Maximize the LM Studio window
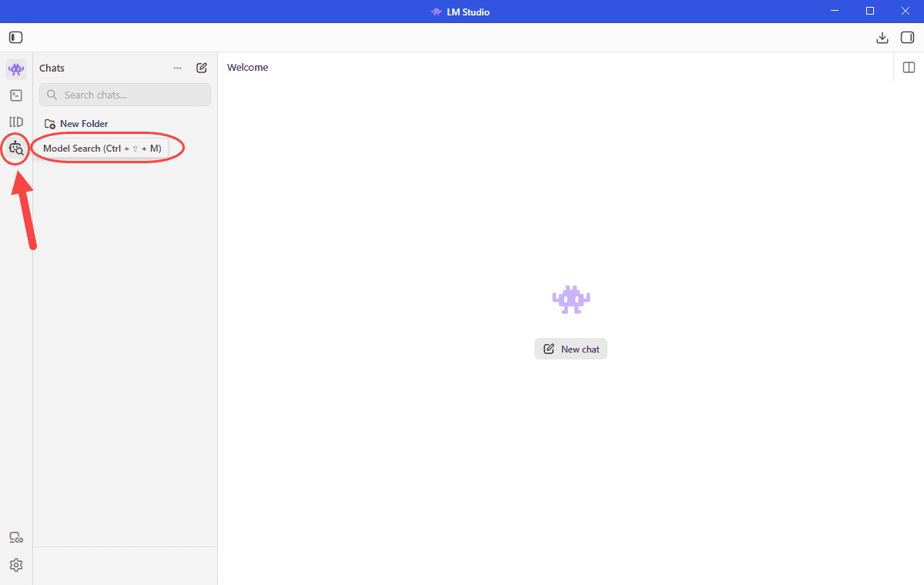924x585 pixels. click(870, 11)
